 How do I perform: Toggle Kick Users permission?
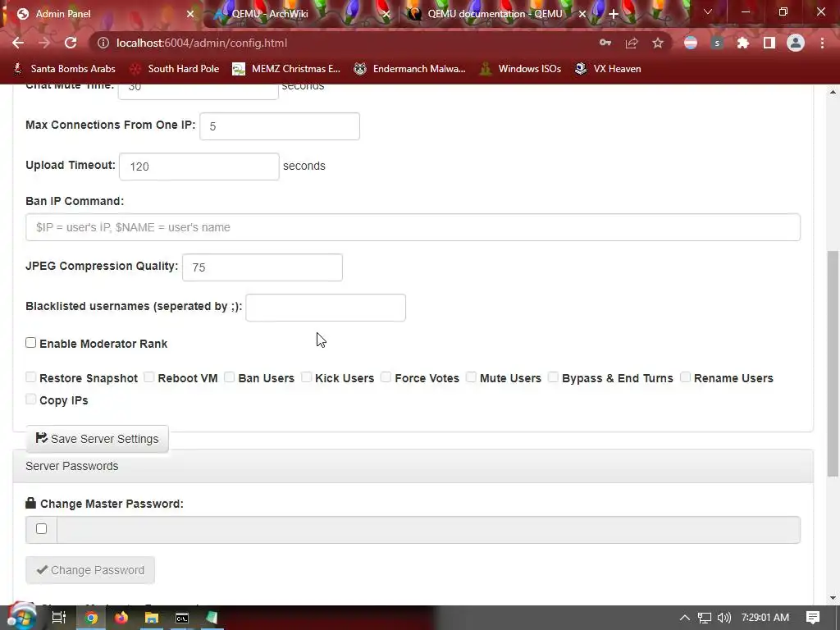[x=307, y=377]
